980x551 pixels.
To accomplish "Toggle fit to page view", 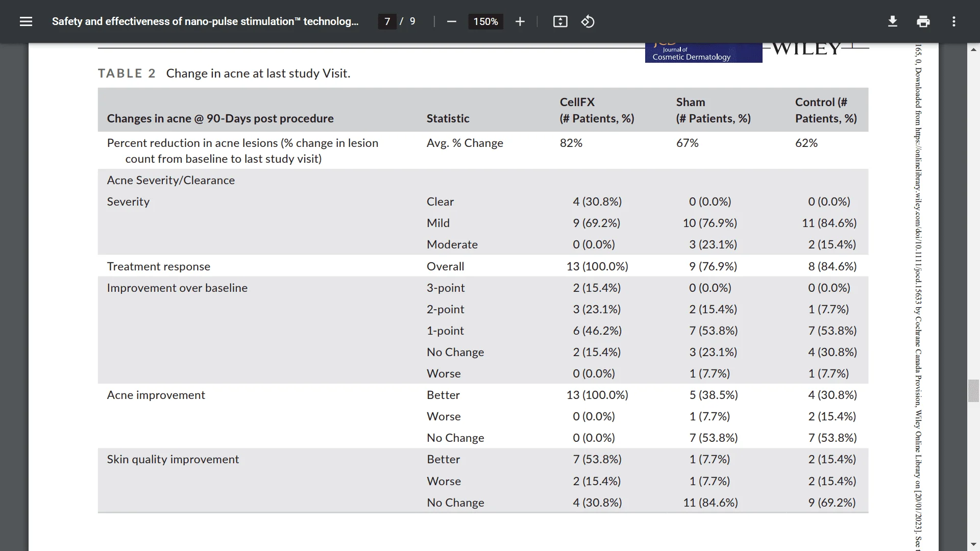I will click(x=560, y=21).
